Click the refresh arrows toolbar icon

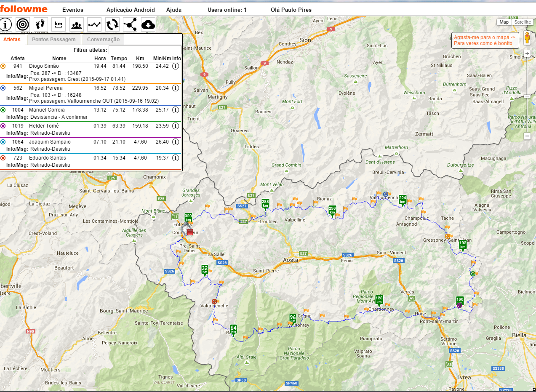click(112, 24)
